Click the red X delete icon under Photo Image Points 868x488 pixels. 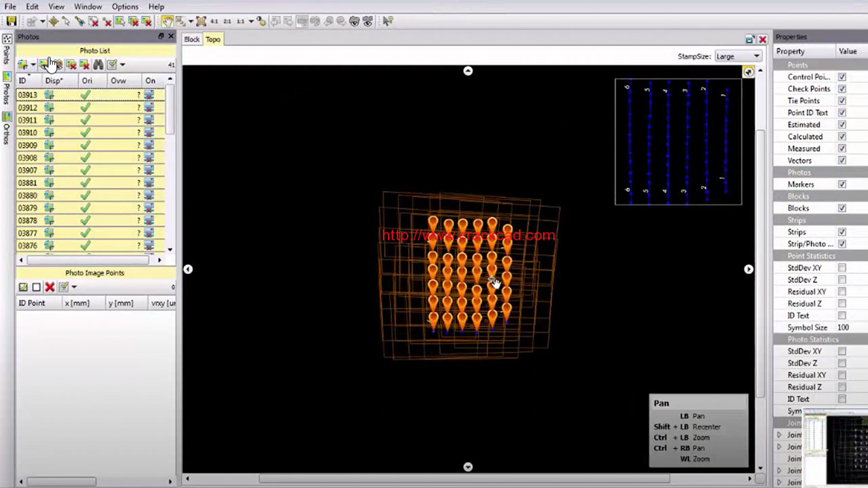click(50, 287)
